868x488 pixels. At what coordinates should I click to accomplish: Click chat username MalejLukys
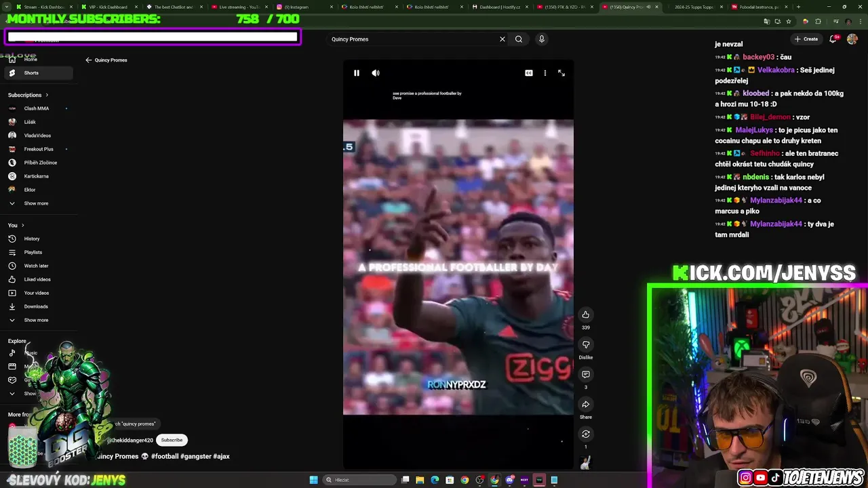(754, 130)
